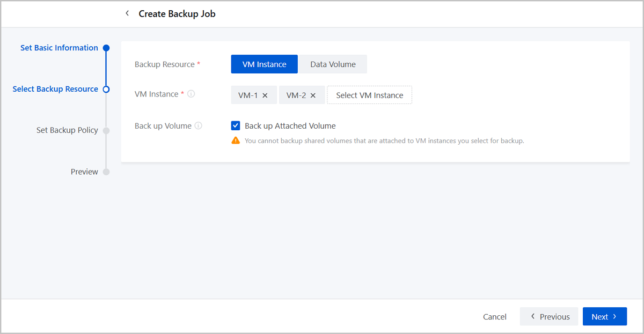
Task: Click the Preview step dot
Action: pos(106,172)
